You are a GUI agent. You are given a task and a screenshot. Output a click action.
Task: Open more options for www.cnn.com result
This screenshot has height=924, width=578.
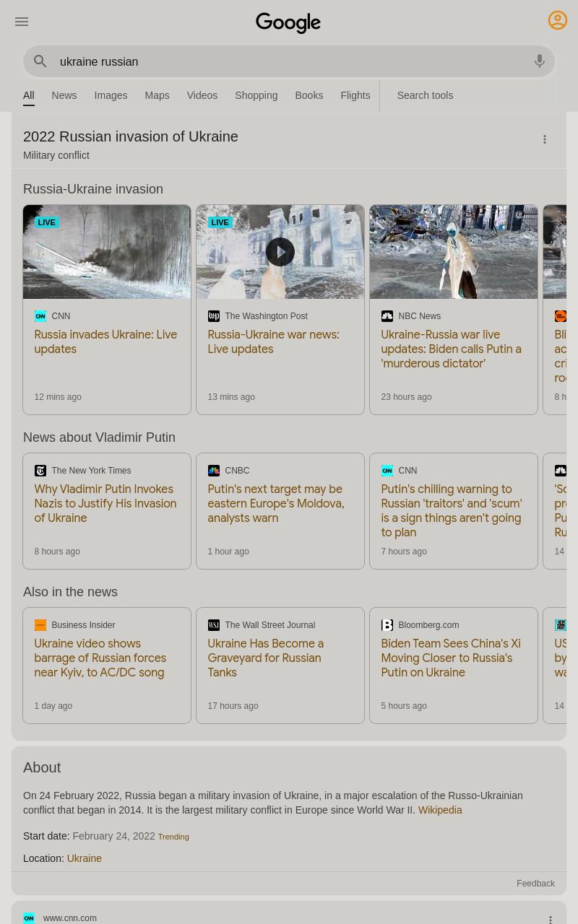(x=551, y=919)
